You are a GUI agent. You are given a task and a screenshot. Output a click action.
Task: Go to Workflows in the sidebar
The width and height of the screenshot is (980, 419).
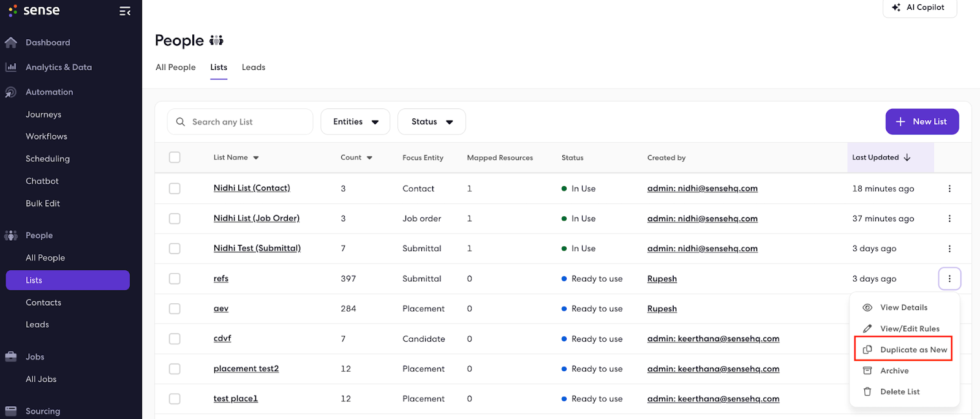[47, 137]
